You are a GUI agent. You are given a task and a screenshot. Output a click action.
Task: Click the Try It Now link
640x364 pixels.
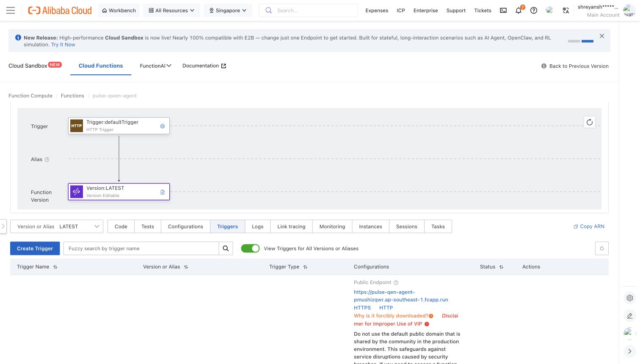(63, 44)
